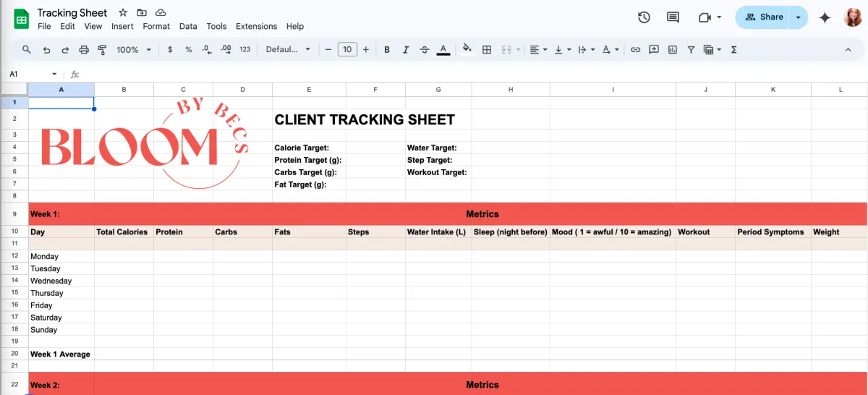868x395 pixels.
Task: Start a Meet call camera icon
Action: pyautogui.click(x=705, y=17)
